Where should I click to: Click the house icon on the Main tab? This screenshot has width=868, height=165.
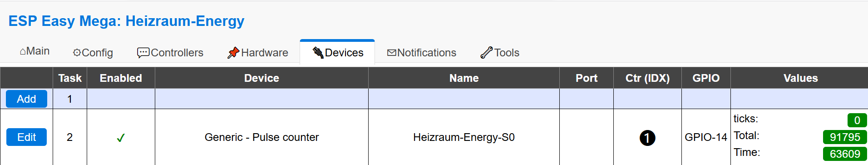pos(23,52)
